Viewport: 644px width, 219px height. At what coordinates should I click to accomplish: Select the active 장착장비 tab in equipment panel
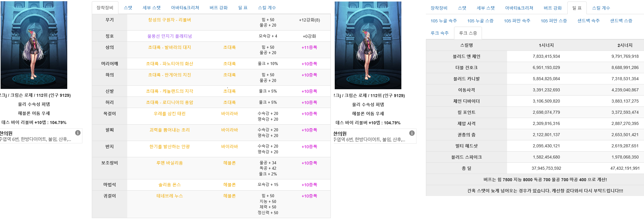point(105,8)
